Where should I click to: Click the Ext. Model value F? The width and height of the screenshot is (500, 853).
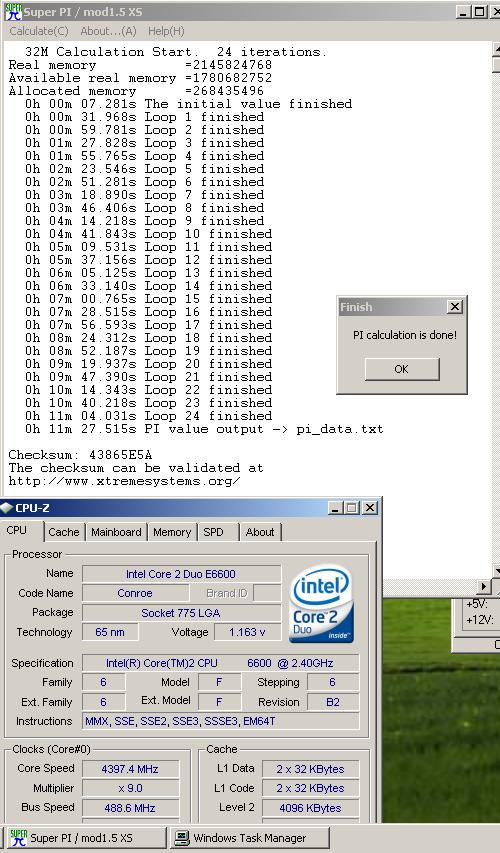(x=220, y=702)
